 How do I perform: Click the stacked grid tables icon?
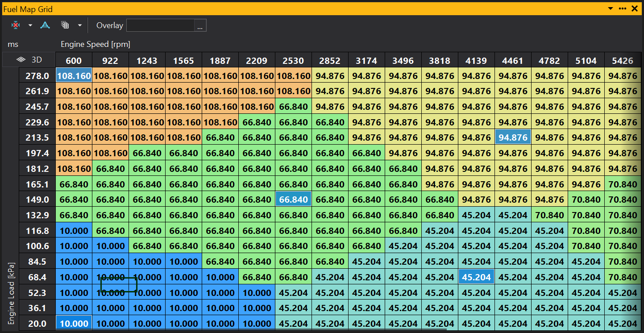coord(65,25)
